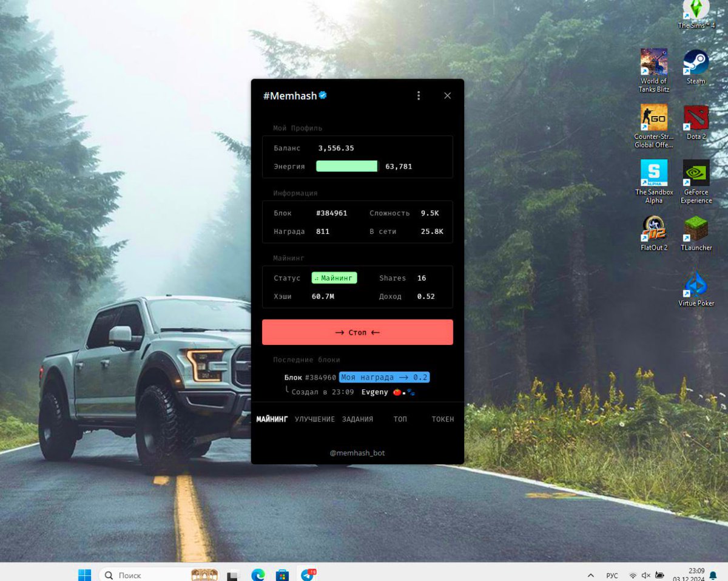Open GeForce Experience desktop icon
Screen dimensions: 728x581
[x=696, y=182]
